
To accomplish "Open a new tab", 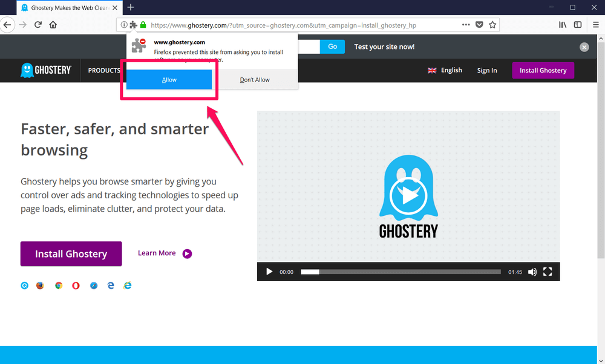I will (x=131, y=7).
